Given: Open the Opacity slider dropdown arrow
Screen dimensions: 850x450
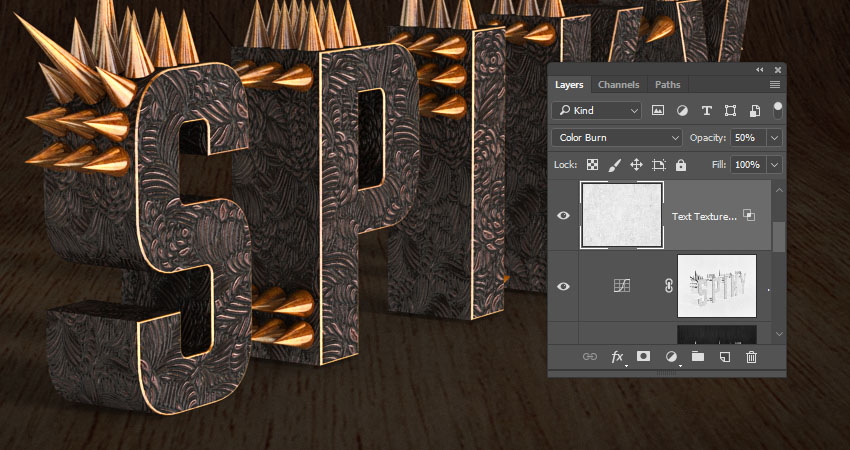Looking at the screenshot, I should pos(775,138).
